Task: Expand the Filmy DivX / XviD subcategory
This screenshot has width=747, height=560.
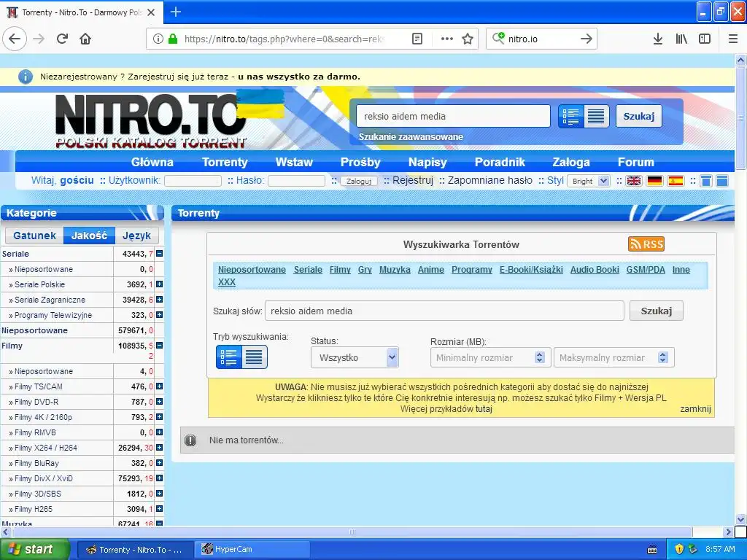Action: (160, 478)
